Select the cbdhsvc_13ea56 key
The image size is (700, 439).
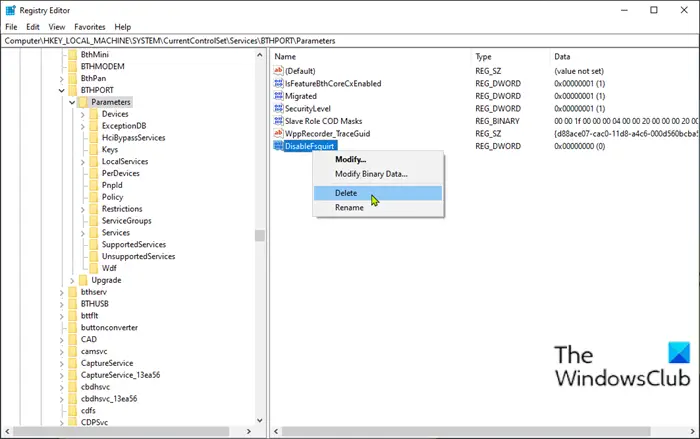click(108, 398)
